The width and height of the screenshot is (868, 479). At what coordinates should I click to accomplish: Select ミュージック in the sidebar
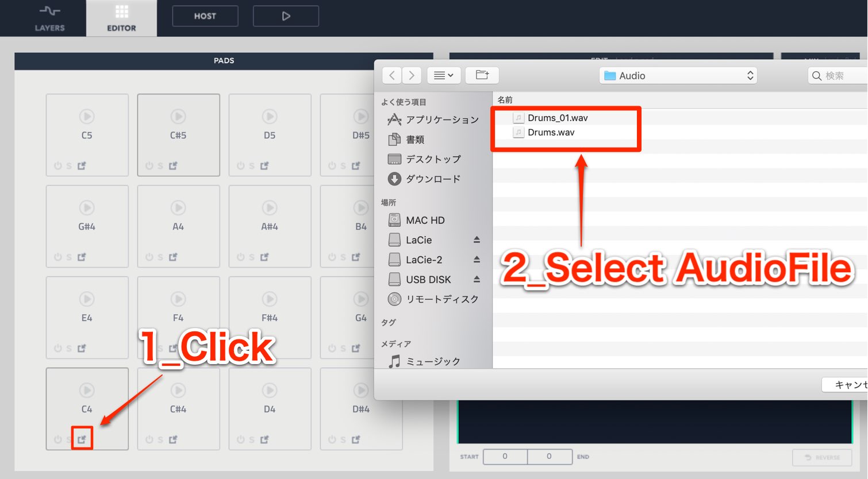(x=424, y=361)
